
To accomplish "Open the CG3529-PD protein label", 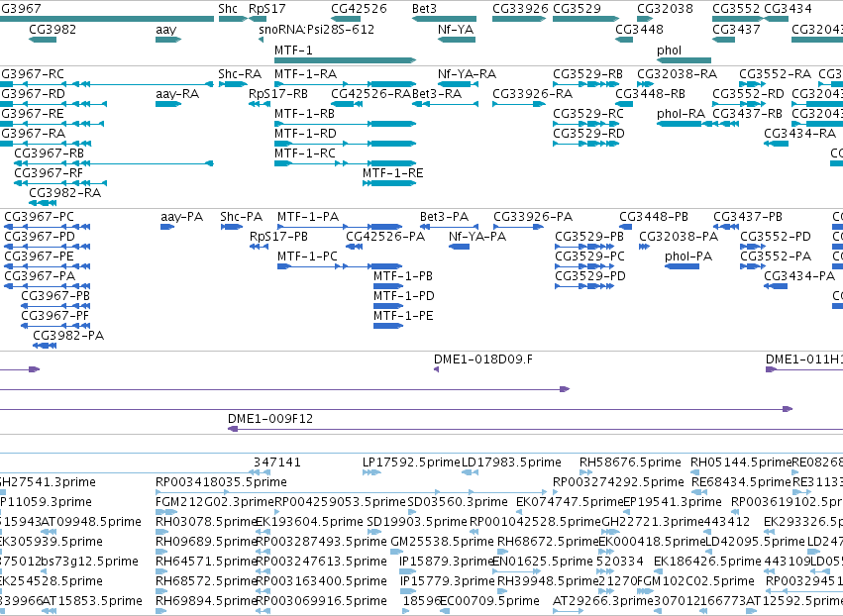I will [x=590, y=276].
